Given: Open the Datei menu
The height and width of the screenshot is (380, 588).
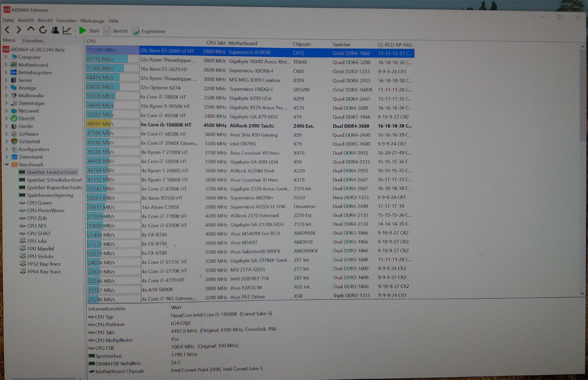Looking at the screenshot, I should (x=8, y=20).
